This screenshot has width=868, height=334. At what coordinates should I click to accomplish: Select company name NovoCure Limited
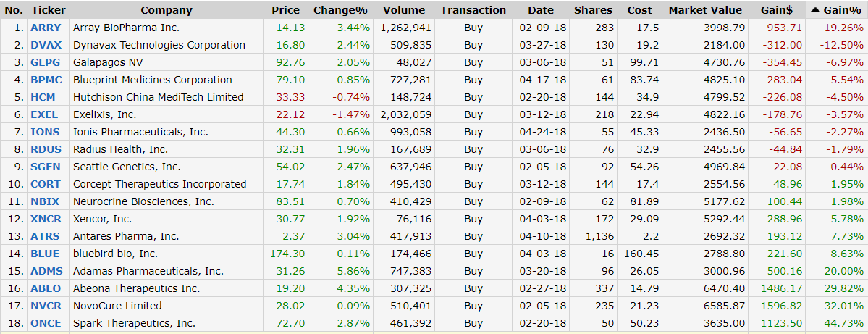pos(117,306)
